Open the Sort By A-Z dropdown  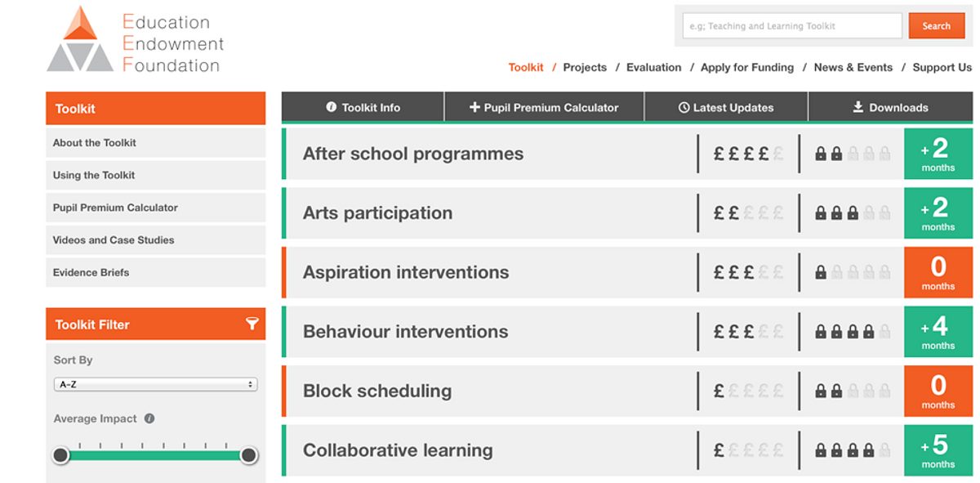click(x=155, y=384)
